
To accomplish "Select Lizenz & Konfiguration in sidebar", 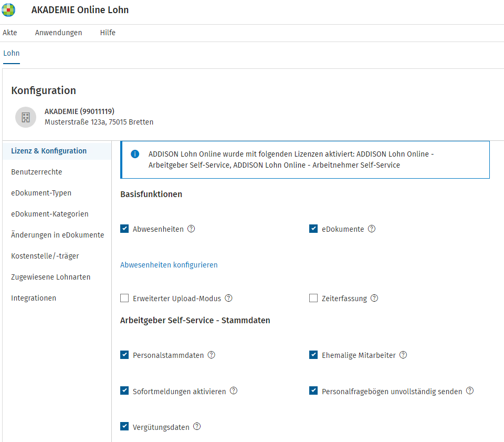I will 57,151.
